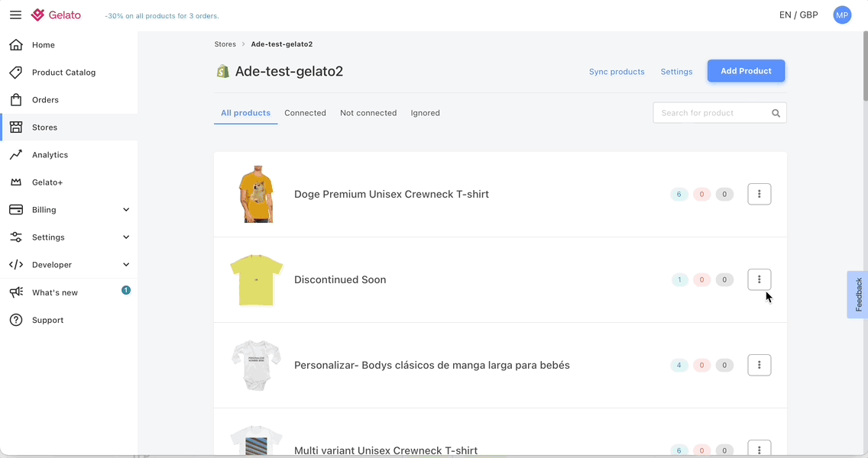The image size is (868, 458).
Task: Open the EN / GBP language currency selector
Action: tap(798, 15)
